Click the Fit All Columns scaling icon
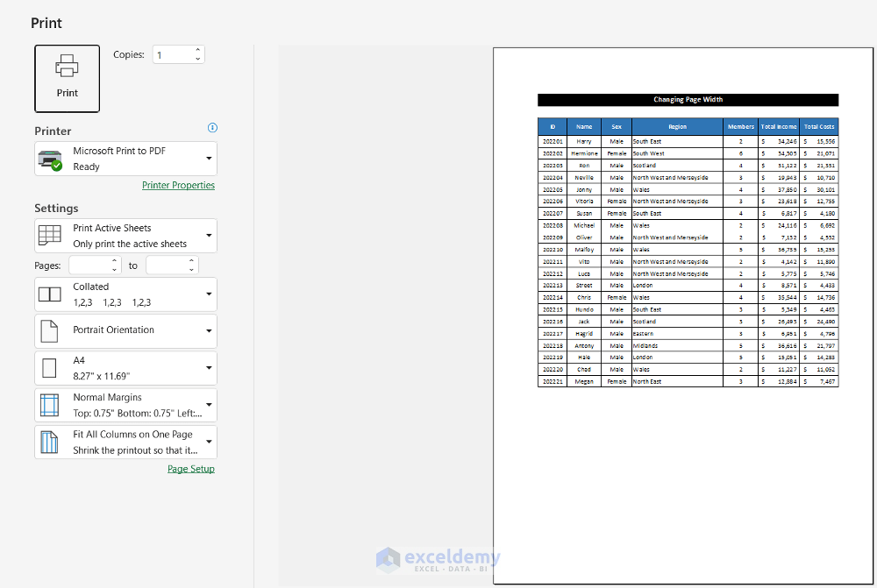 pos(49,442)
